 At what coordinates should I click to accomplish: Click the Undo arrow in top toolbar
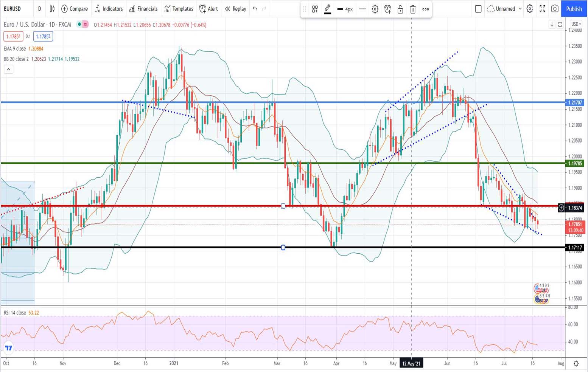(255, 9)
